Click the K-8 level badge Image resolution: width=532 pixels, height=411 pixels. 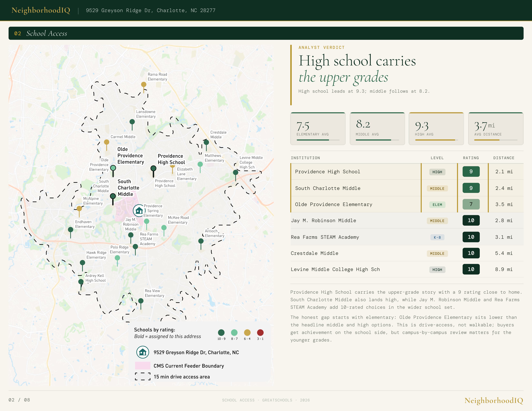[x=437, y=237]
